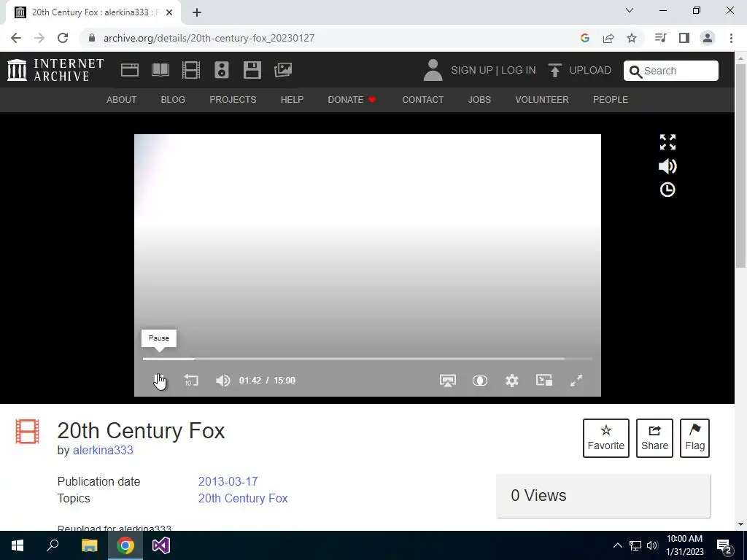Viewport: 747px width, 560px height.
Task: Click the UPLOAD link
Action: (590, 70)
